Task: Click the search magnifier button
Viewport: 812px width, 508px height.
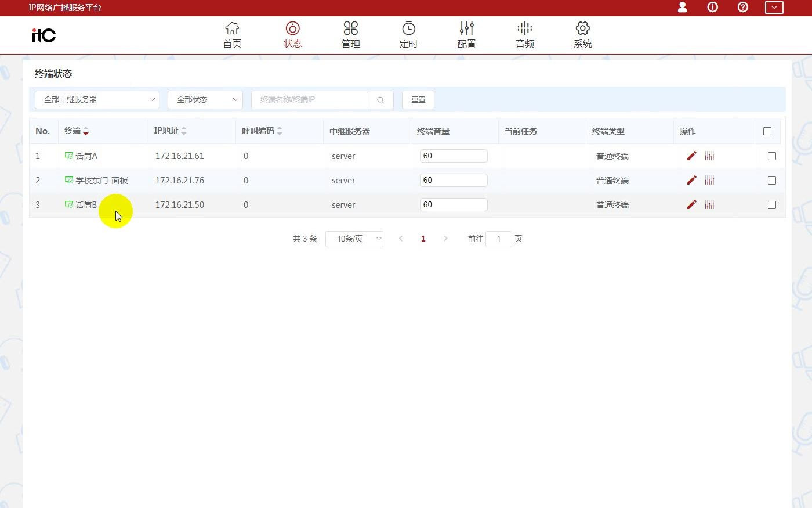Action: [x=380, y=100]
